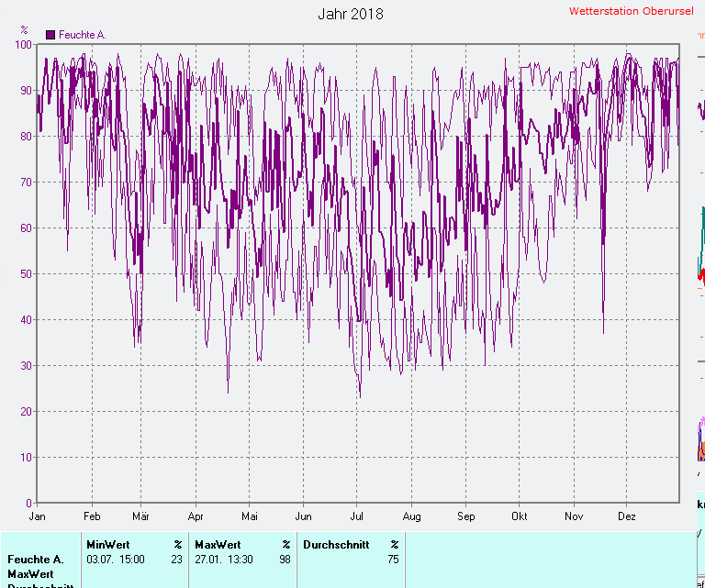The width and height of the screenshot is (705, 588).
Task: Click the x-axis month label Aug
Action: (412, 516)
